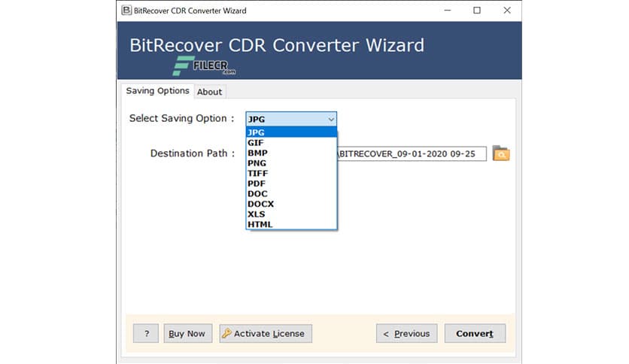Open folder browse icon for destination path
Image resolution: width=629 pixels, height=364 pixels.
501,153
